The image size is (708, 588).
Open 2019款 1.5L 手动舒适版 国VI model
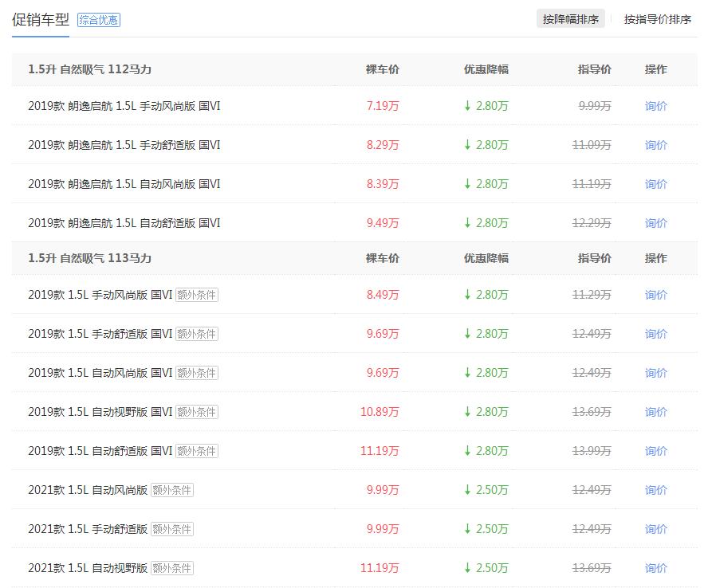point(100,334)
